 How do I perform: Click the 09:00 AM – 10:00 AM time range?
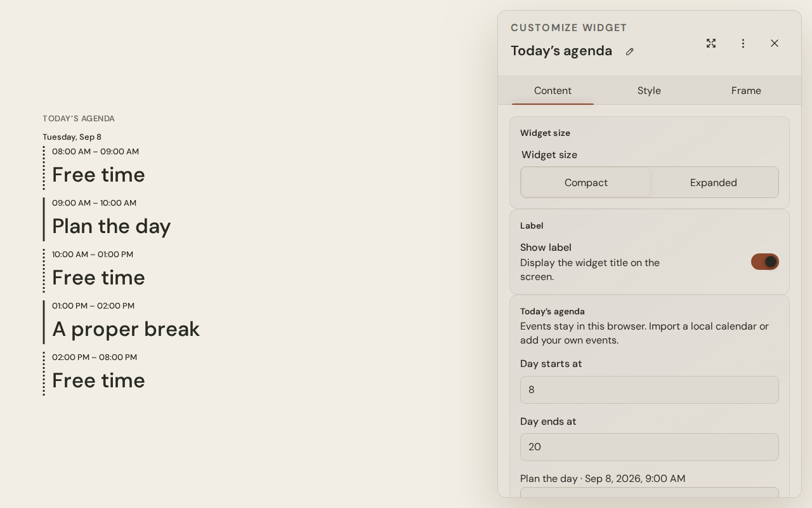coord(94,203)
